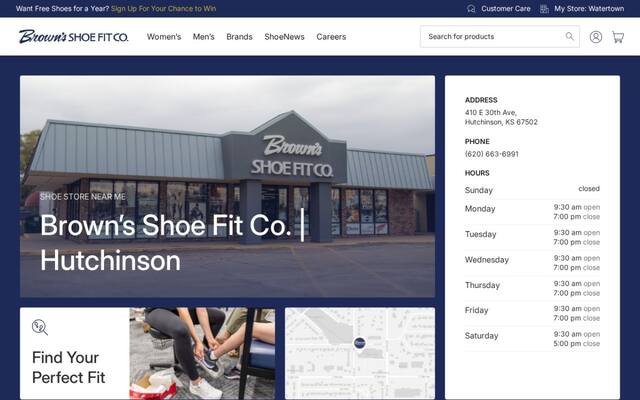
Task: Select the Saturday hours row
Action: [532, 339]
